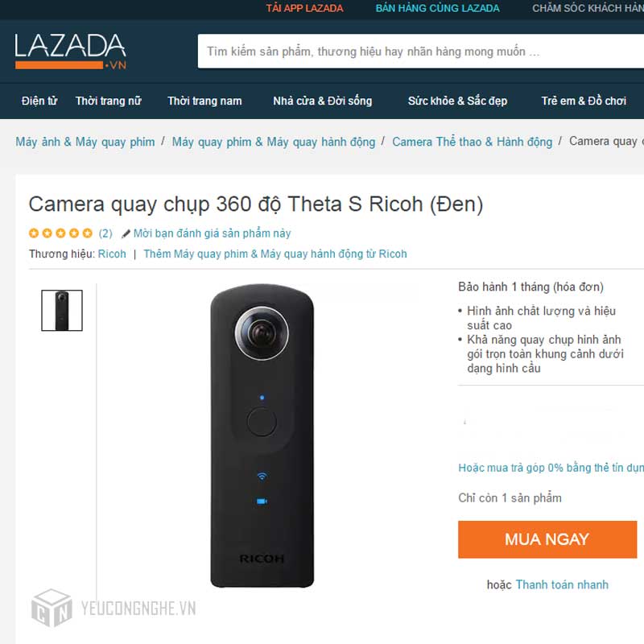This screenshot has width=644, height=644.
Task: Open the Ricoh brand link
Action: [x=112, y=254]
